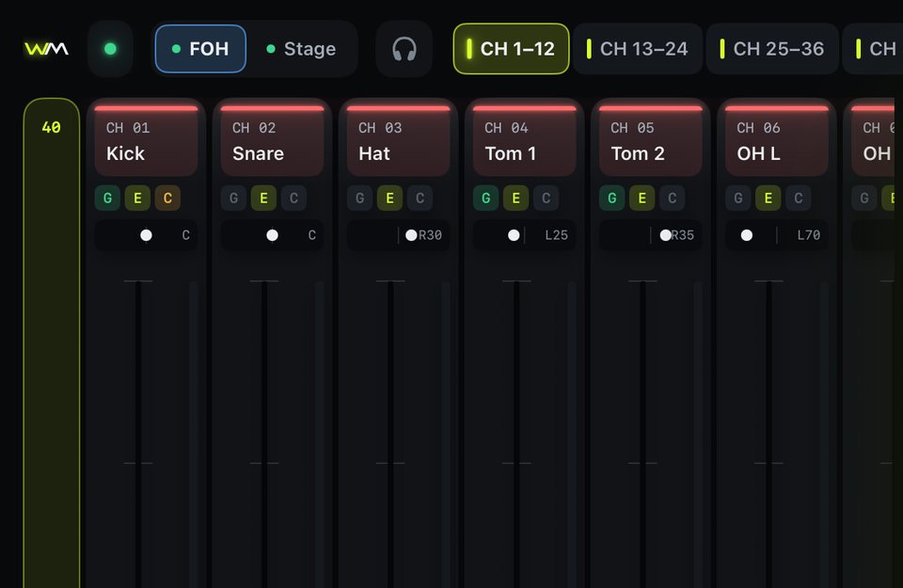903x588 pixels.
Task: Toggle Compressor on Kick channel
Action: pos(167,199)
